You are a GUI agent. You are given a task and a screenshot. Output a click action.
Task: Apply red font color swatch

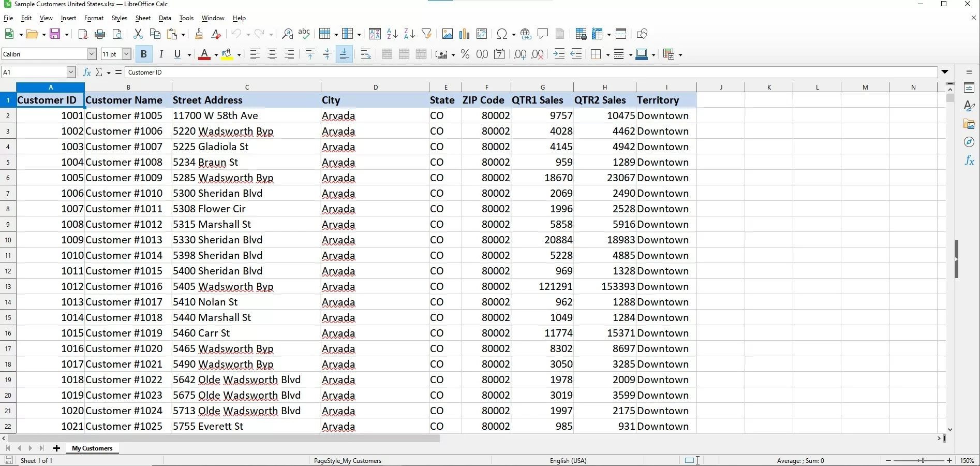click(x=204, y=54)
